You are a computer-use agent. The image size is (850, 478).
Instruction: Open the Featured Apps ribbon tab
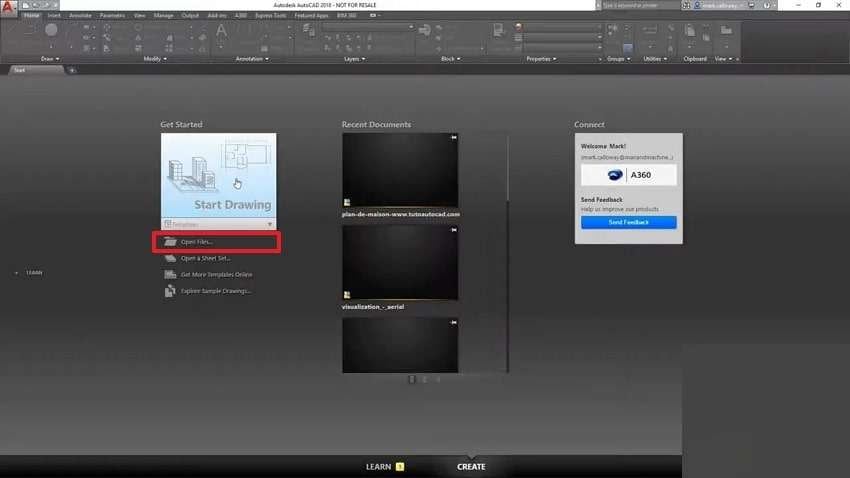pos(311,15)
